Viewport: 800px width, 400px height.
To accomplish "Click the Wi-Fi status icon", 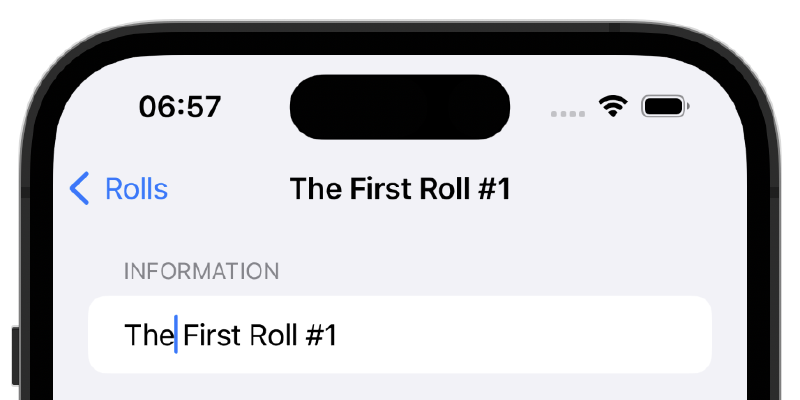I will pos(613,107).
